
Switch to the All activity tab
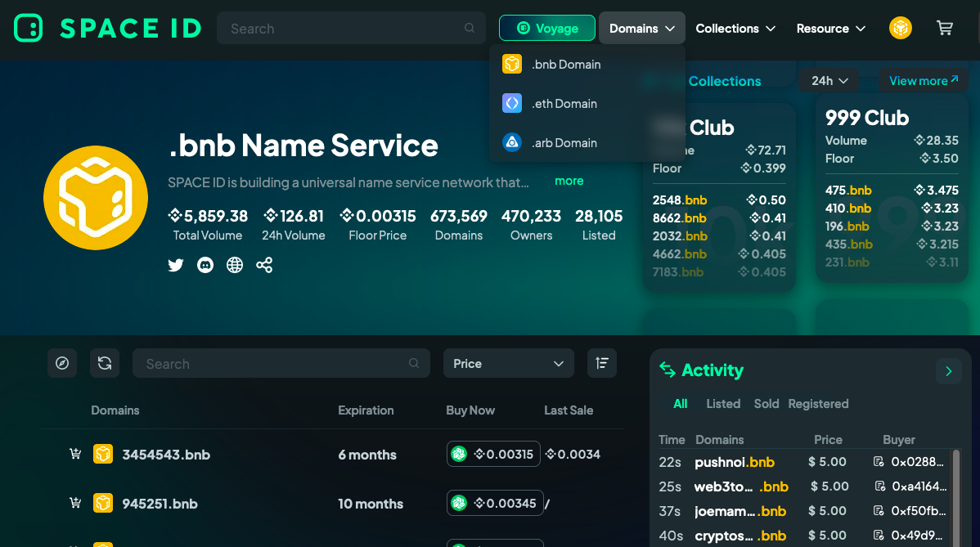tap(680, 403)
